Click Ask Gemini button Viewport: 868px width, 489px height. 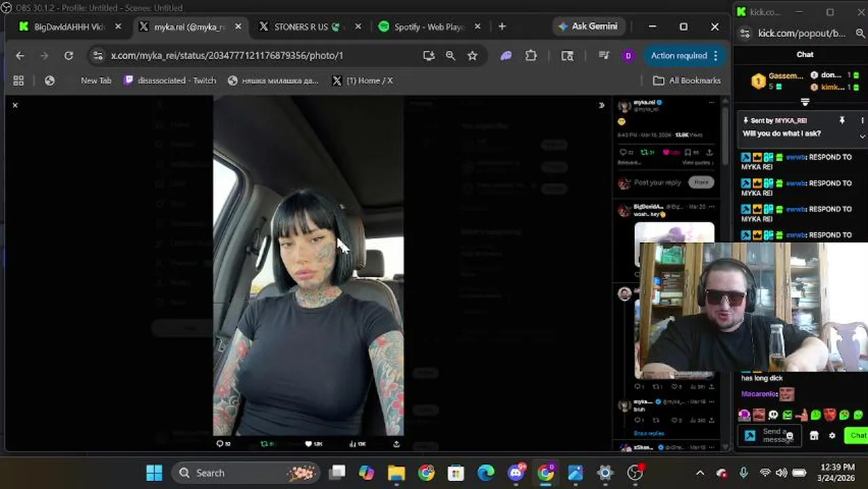587,26
